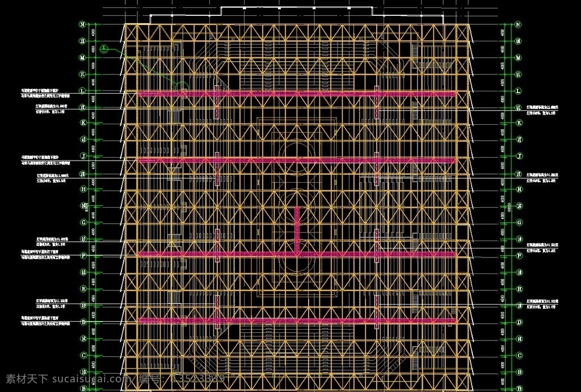Select the left-side axis bubble J
Viewport: 581px width, 392px height.
tap(83, 156)
